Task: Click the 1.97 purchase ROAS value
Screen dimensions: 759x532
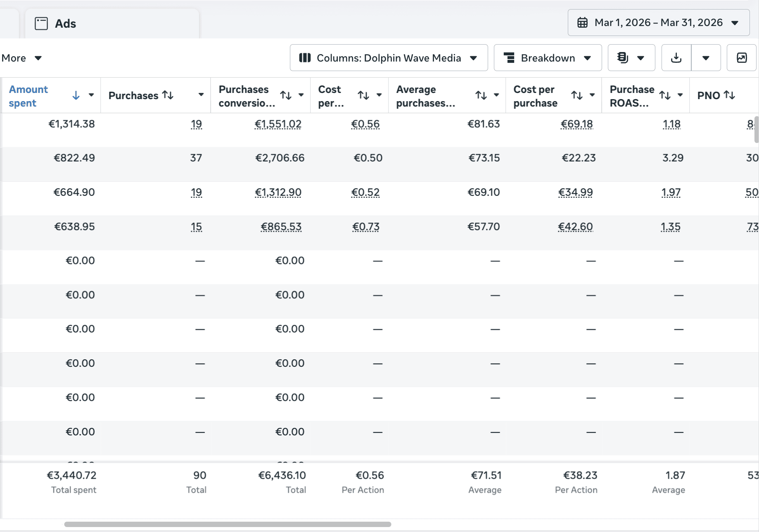Action: [x=671, y=192]
